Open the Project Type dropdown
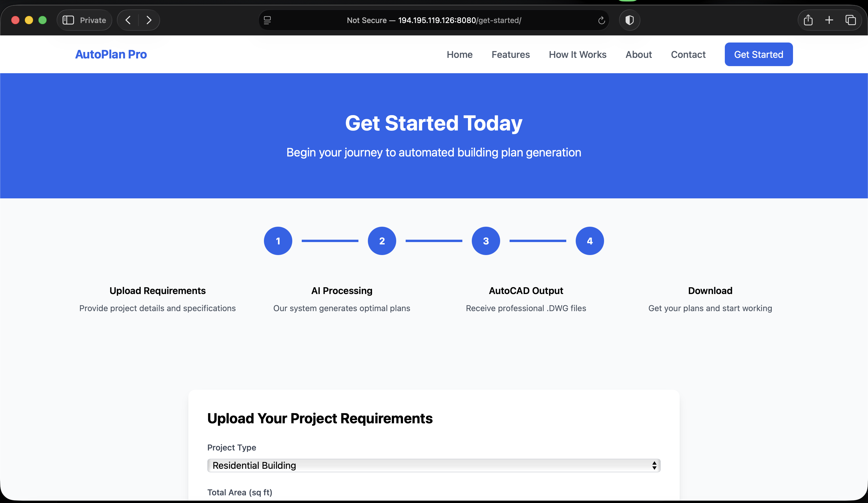The height and width of the screenshot is (503, 868). 433,466
